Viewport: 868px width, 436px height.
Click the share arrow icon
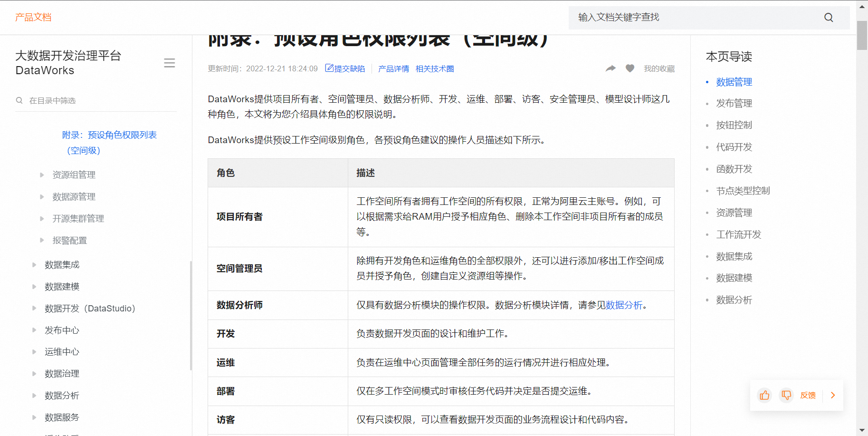point(610,68)
